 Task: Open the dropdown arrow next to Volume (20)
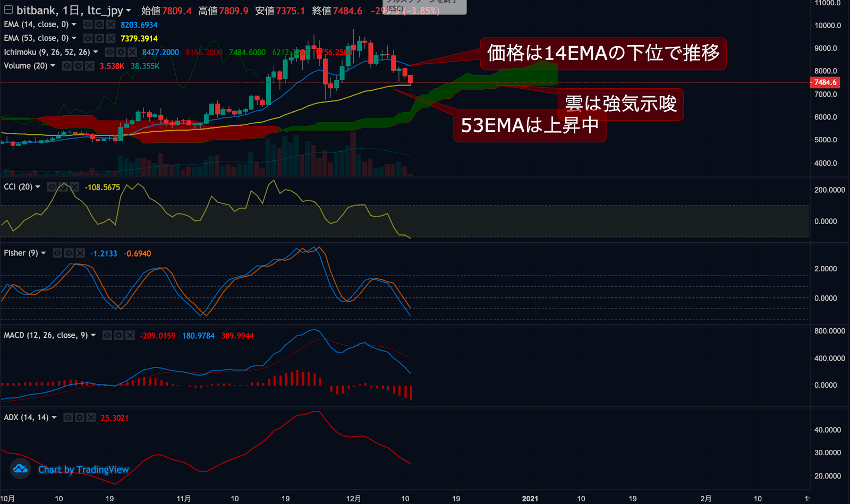[53, 66]
